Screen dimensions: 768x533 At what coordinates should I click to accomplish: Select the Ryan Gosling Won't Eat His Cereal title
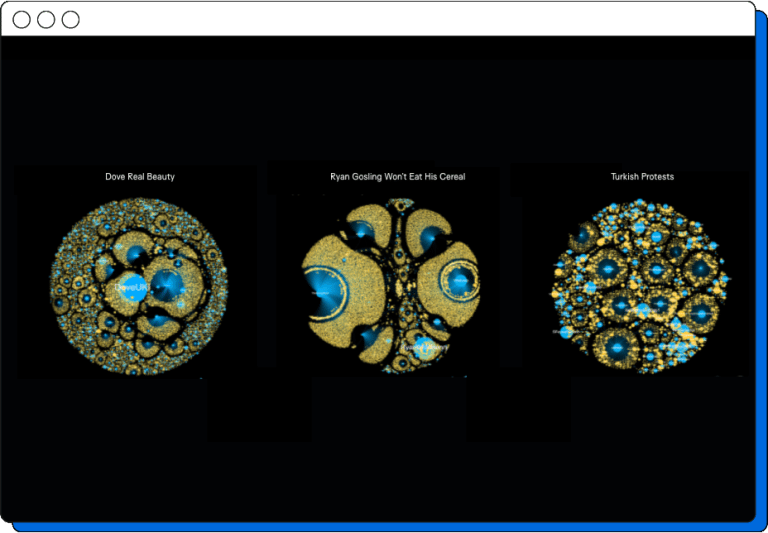coord(397,177)
